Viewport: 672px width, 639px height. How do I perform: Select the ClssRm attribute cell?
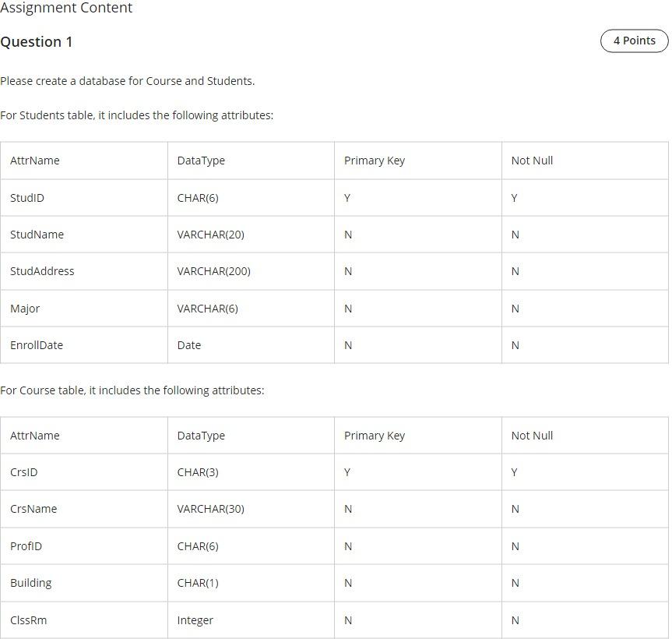84,620
